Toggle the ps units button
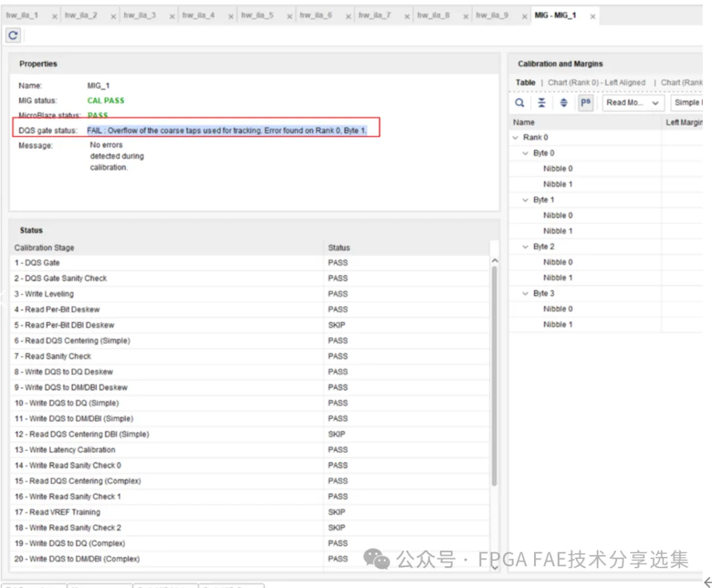The width and height of the screenshot is (712, 588). point(585,103)
